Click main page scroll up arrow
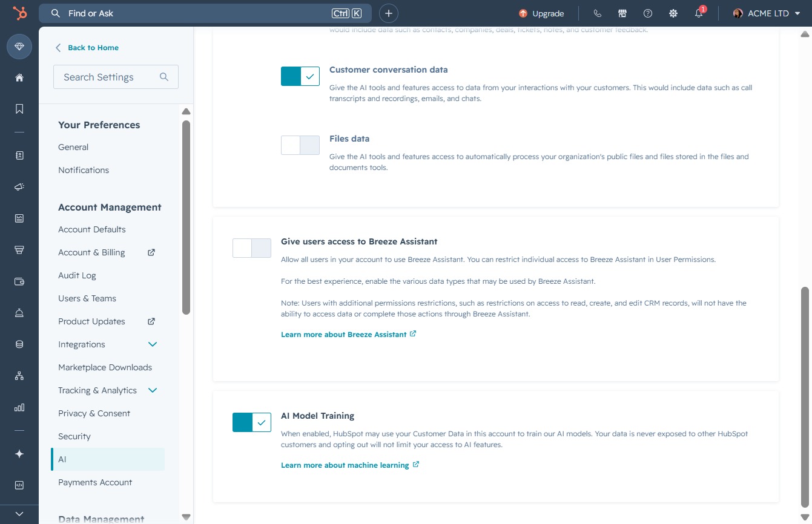The height and width of the screenshot is (524, 812). point(805,34)
